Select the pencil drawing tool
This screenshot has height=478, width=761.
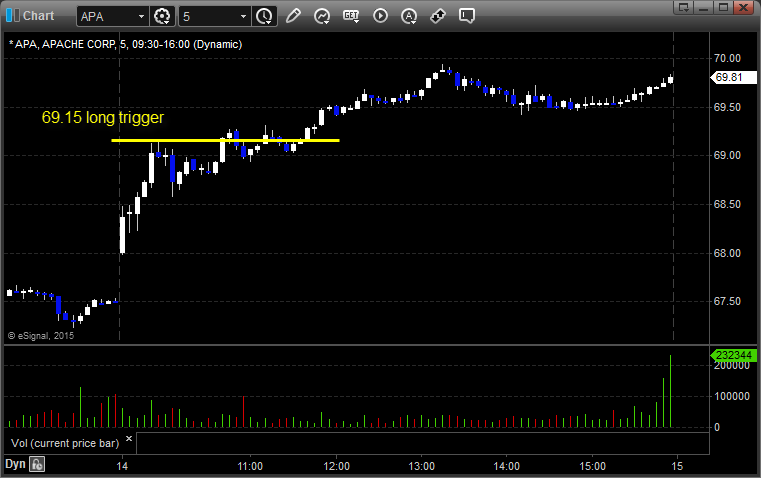pyautogui.click(x=293, y=16)
